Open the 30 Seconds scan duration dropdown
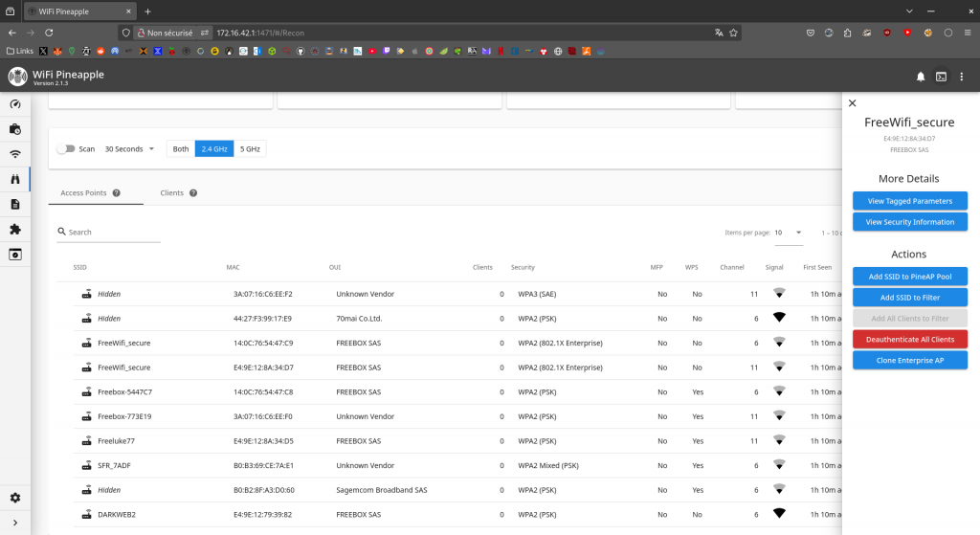The width and height of the screenshot is (980, 535). [129, 148]
